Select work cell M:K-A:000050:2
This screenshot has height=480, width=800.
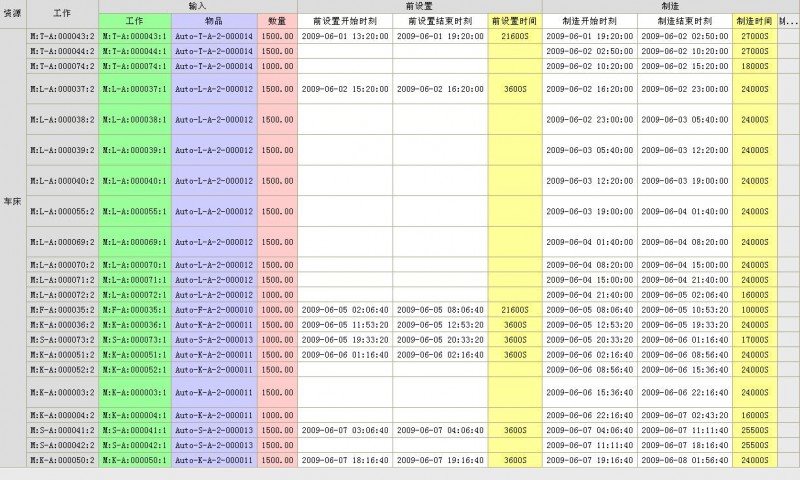point(62,460)
